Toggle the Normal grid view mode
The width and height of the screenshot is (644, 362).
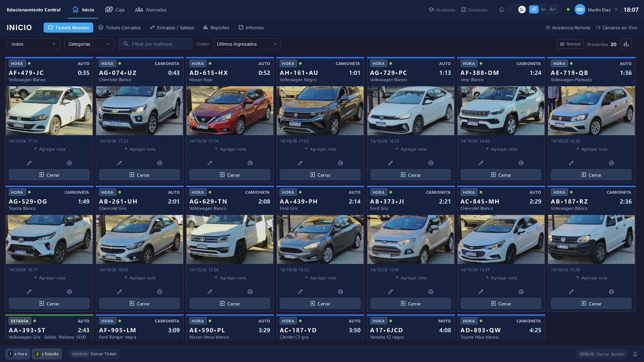click(x=570, y=44)
